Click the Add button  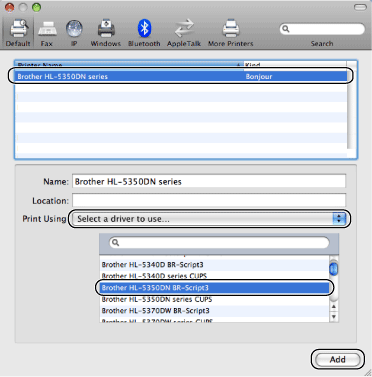(x=337, y=359)
